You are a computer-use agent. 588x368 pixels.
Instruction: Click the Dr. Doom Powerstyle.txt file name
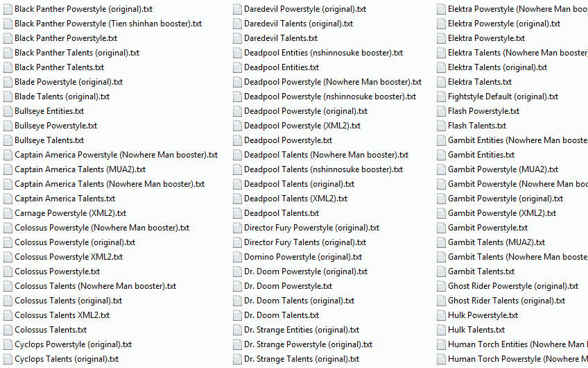288,286
